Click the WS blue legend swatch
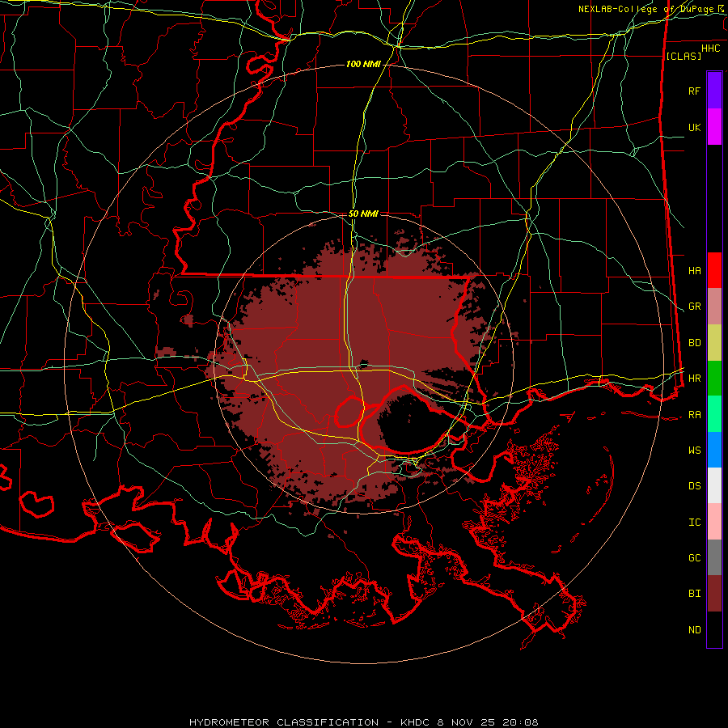This screenshot has width=728, height=728. coord(714,450)
